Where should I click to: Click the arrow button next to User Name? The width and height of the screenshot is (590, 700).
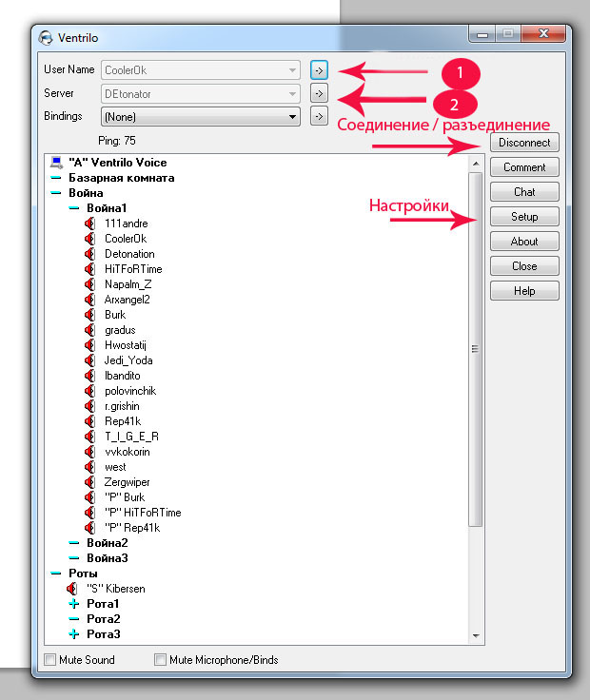click(319, 70)
